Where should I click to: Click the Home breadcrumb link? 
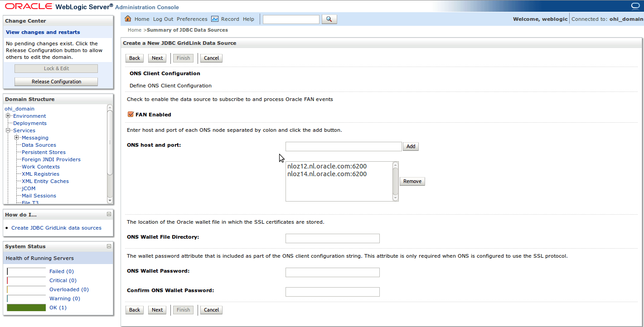(135, 30)
